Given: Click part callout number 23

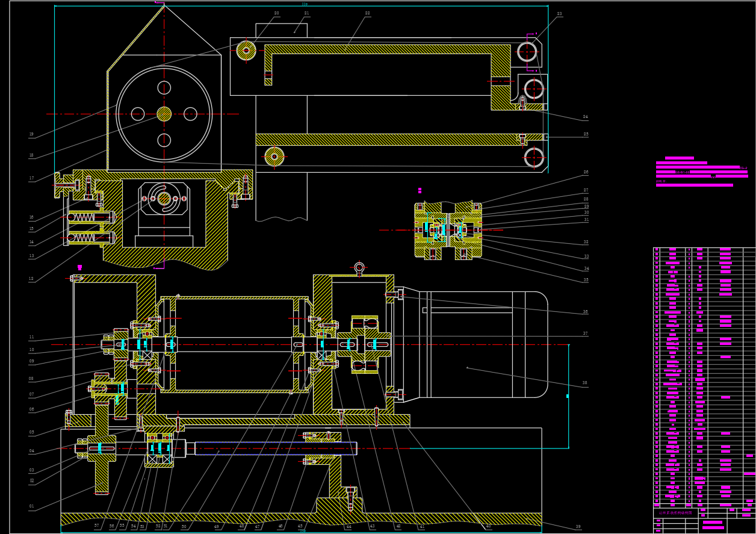Looking at the screenshot, I should click(559, 14).
